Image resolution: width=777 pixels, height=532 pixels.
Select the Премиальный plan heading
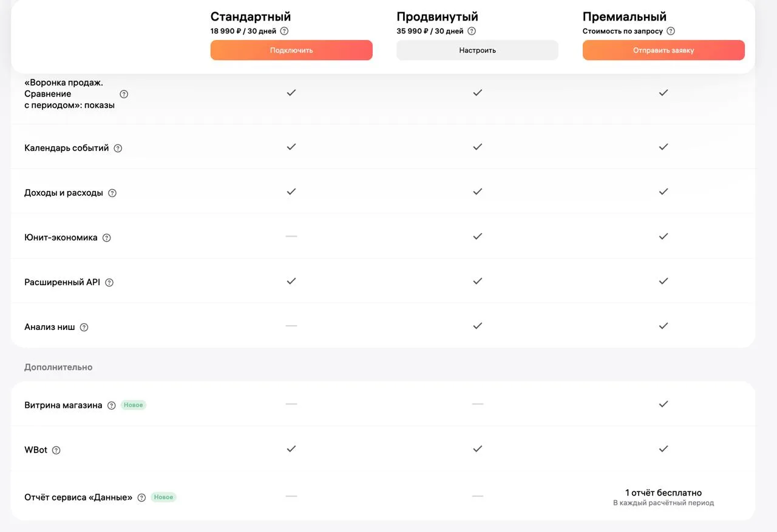pyautogui.click(x=624, y=16)
